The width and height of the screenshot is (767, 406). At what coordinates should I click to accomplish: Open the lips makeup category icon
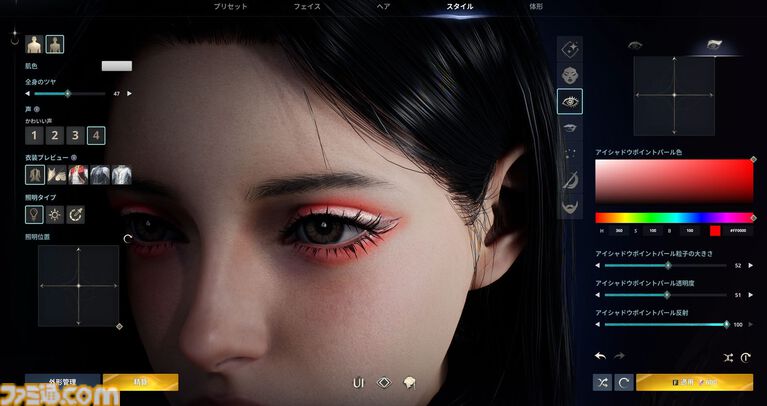tap(570, 128)
